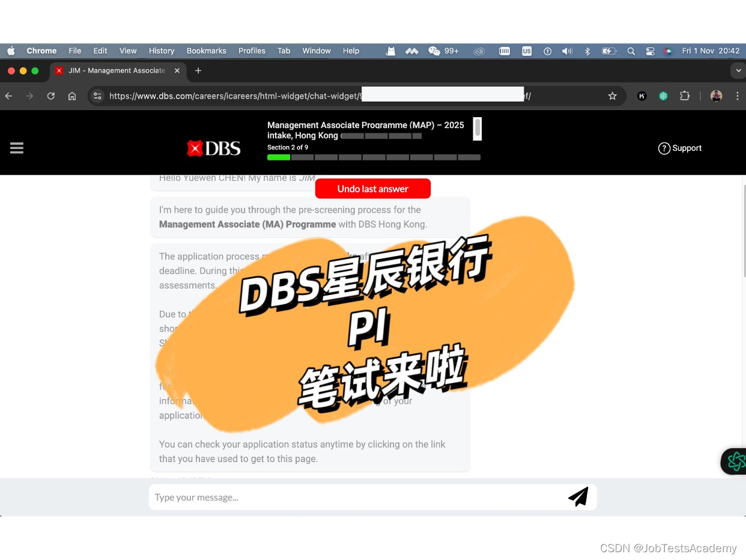Click the Section 2 of 9 label

tap(288, 147)
